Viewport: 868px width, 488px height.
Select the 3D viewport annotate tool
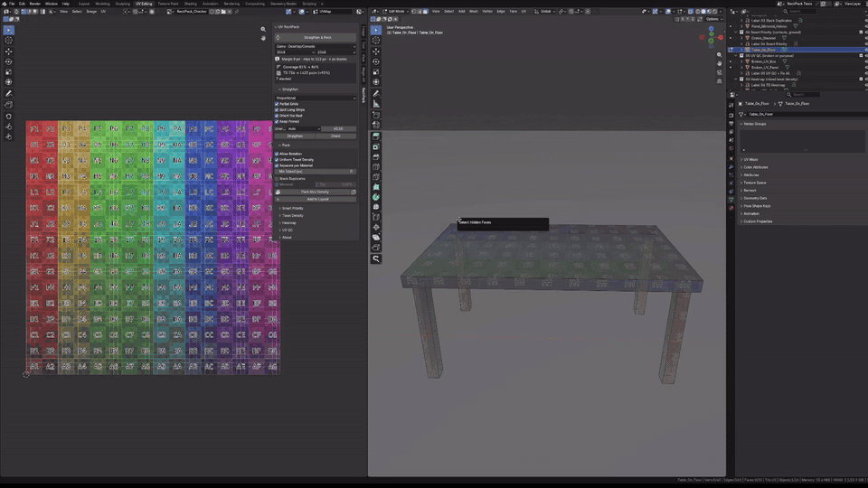pyautogui.click(x=376, y=93)
